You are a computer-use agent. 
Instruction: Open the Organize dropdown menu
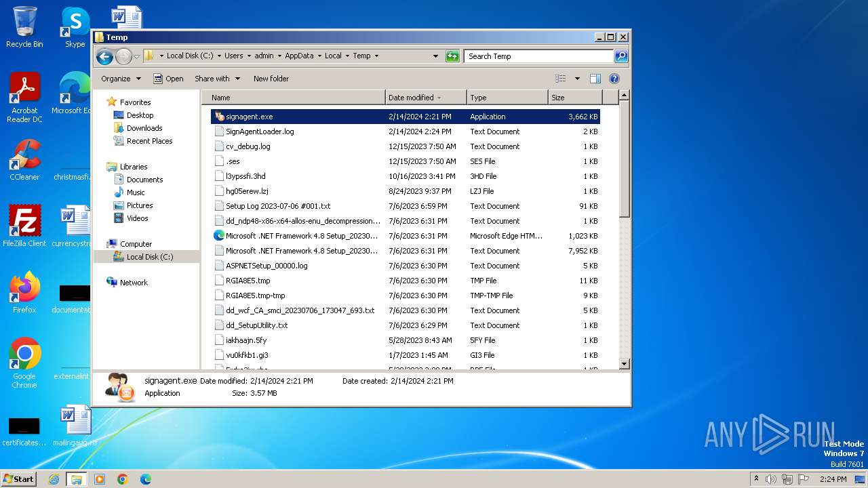tap(121, 79)
